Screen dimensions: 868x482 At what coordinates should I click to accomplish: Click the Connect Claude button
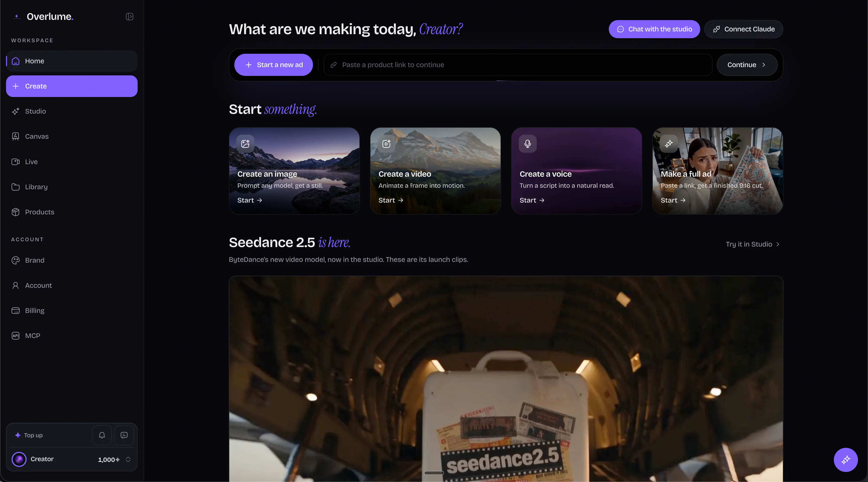coord(743,29)
